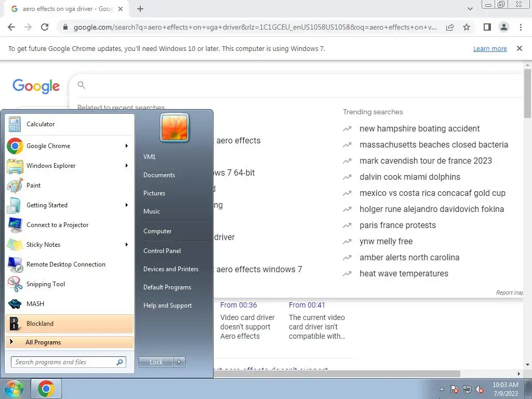This screenshot has width=532, height=399.
Task: Expand Getting Started submenu arrow
Action: [x=127, y=205]
